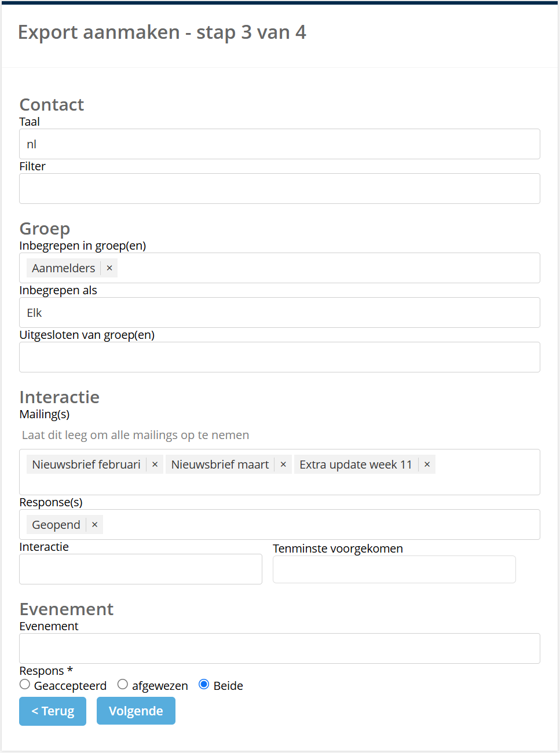Remove Nieuwsbrief maart mailing tag
560x753 pixels.
(283, 465)
